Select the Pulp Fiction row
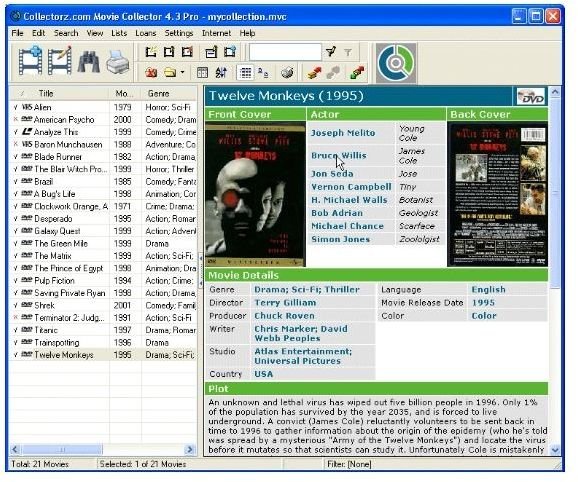Screen dimensions: 578x482 tap(104, 280)
